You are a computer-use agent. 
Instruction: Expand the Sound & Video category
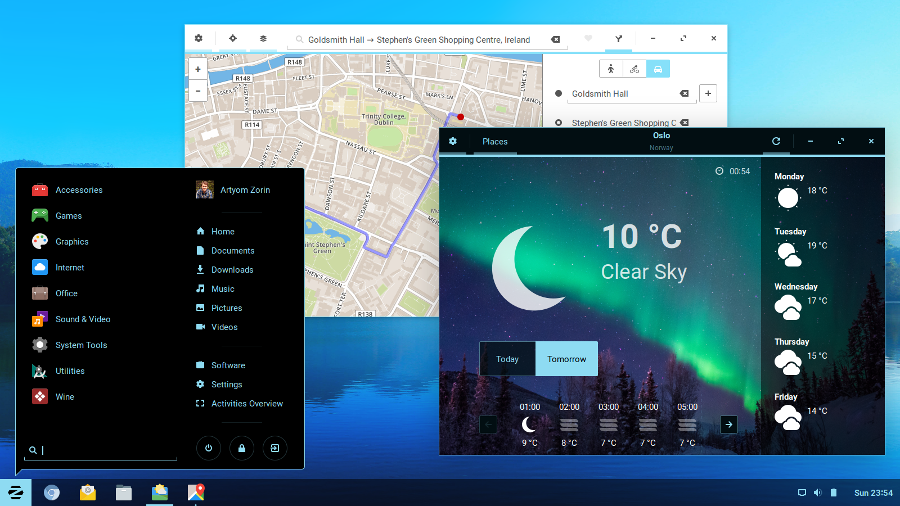click(x=82, y=319)
